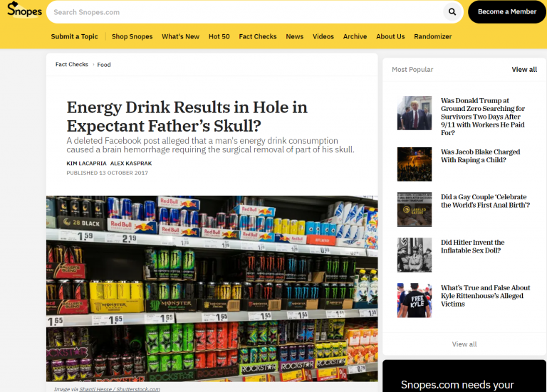Click the Labeled Satire thumbnail
The height and width of the screenshot is (392, 547).
(414, 209)
